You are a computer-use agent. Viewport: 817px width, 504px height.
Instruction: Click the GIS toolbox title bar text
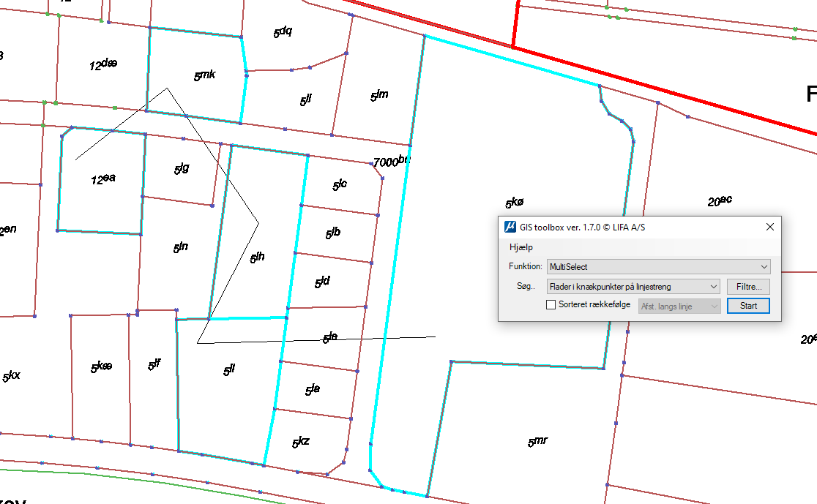(583, 227)
